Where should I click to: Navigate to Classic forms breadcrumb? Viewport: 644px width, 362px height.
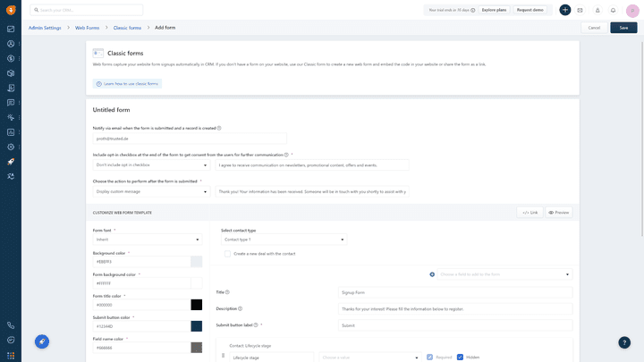(126, 28)
